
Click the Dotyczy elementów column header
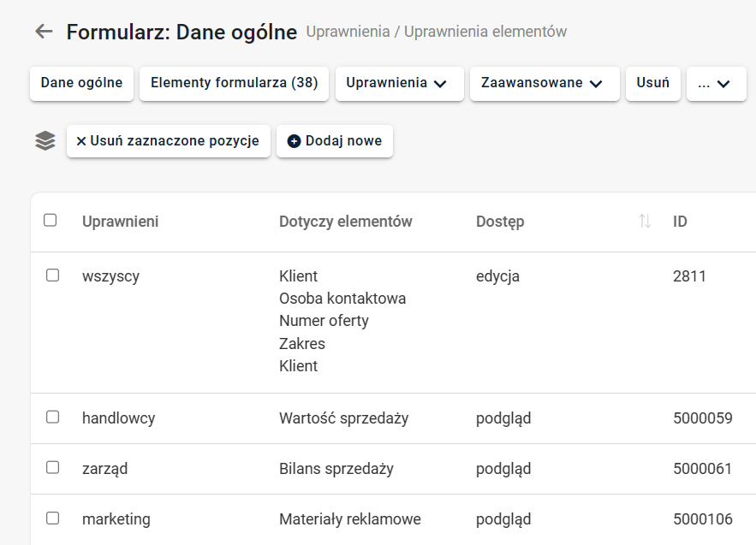[x=345, y=222]
